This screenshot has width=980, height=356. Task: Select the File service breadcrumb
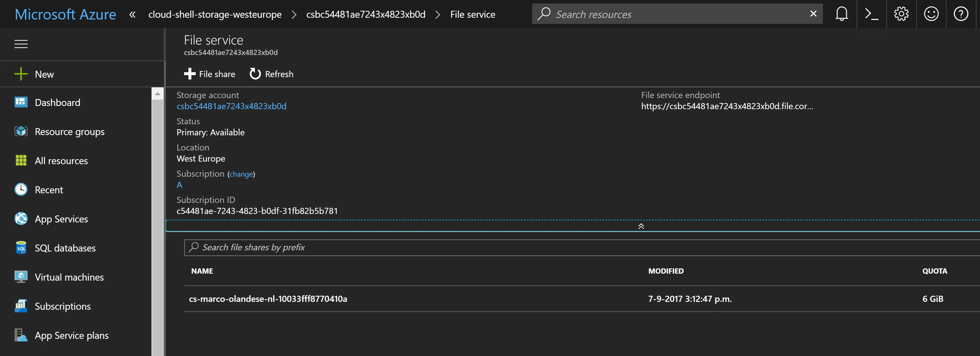(473, 15)
